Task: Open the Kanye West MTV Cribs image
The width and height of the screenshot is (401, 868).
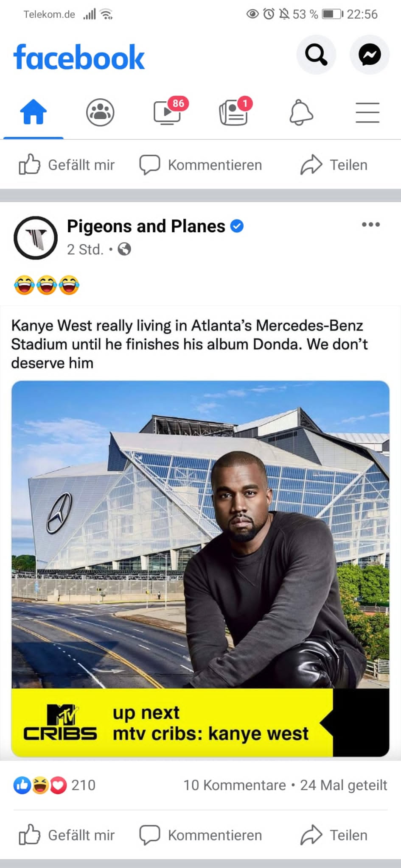Action: (200, 569)
